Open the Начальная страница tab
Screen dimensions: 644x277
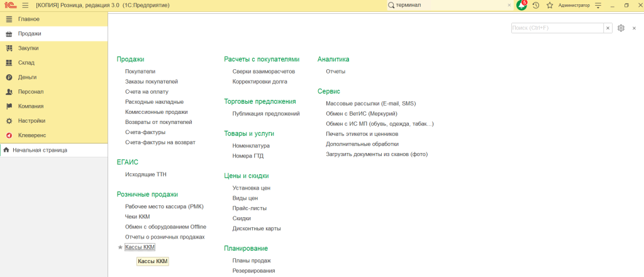point(54,150)
